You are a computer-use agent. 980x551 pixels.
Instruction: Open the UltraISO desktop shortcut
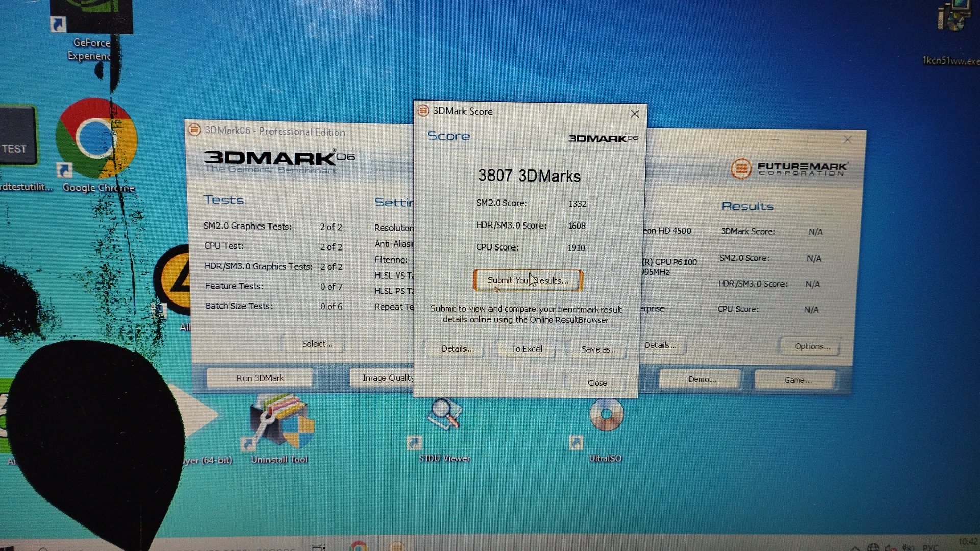606,414
